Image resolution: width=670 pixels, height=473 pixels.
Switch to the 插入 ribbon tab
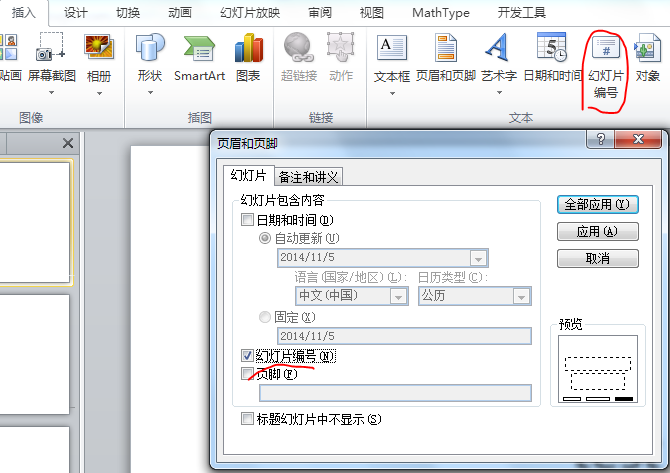click(x=24, y=13)
